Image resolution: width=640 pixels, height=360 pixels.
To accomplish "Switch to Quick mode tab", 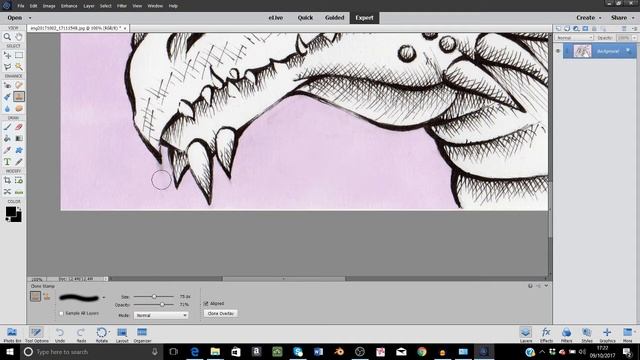I will tap(305, 18).
